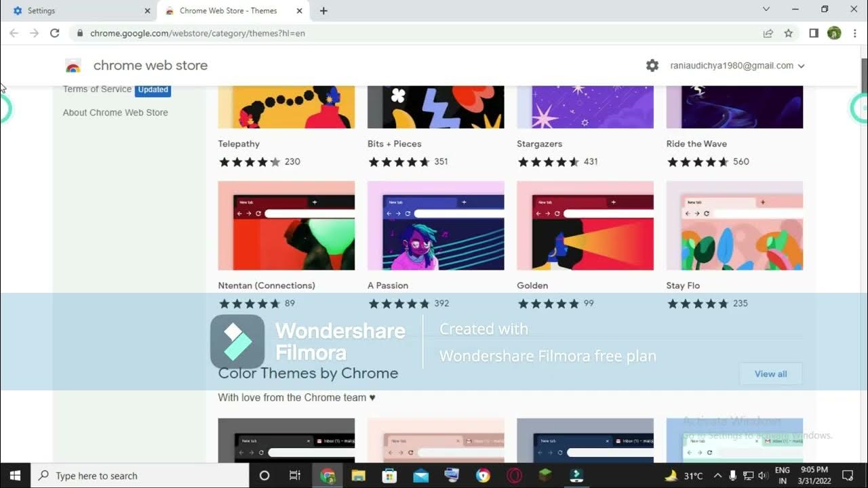Screen dimensions: 868x488
Task: Click the Telepathy theme title
Action: [x=239, y=144]
